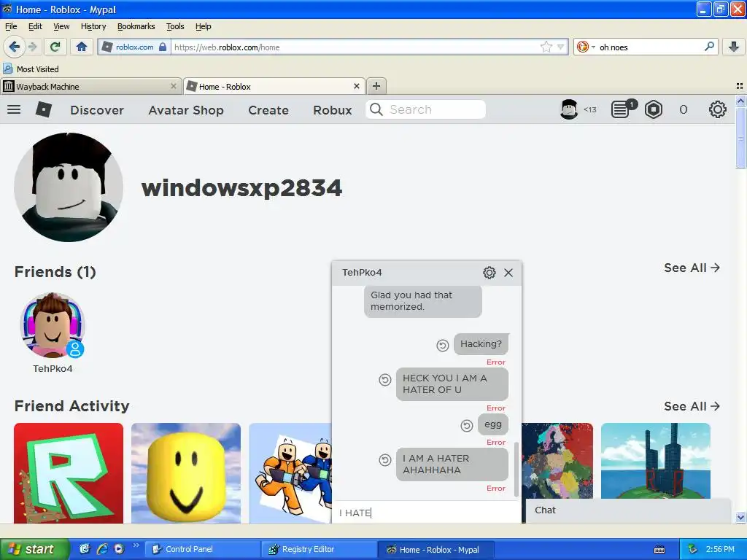Click the chat conversation scrollbar
The width and height of the screenshot is (747, 560).
(x=516, y=469)
